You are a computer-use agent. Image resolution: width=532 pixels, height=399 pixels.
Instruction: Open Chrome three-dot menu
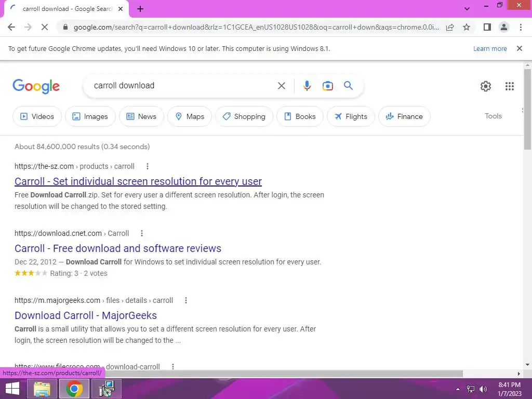pyautogui.click(x=521, y=27)
